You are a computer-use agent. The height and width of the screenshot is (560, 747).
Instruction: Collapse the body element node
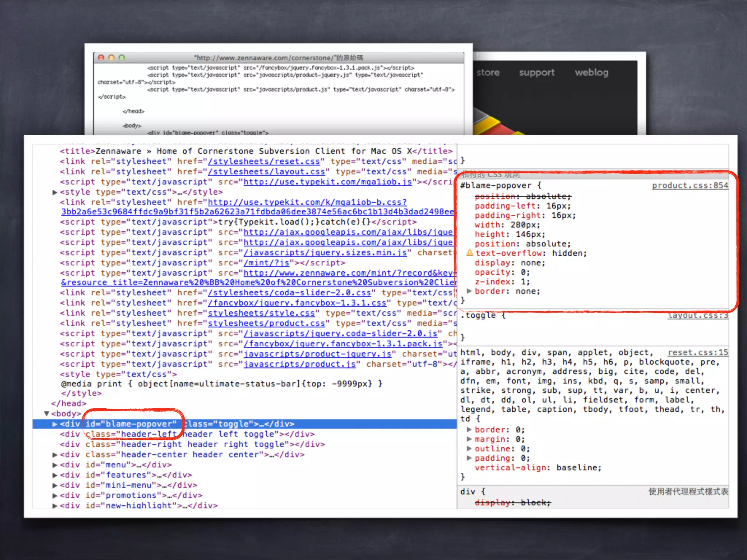coord(46,413)
